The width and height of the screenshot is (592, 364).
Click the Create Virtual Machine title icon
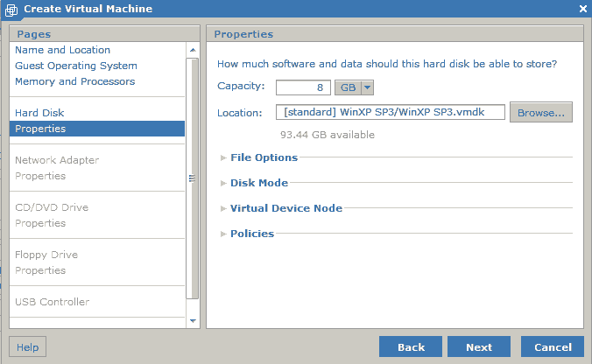(x=11, y=10)
